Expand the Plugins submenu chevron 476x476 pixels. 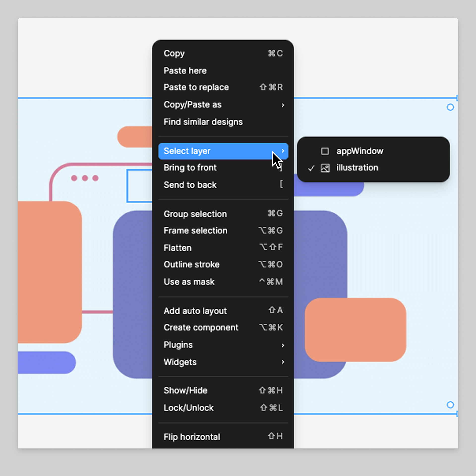click(283, 345)
